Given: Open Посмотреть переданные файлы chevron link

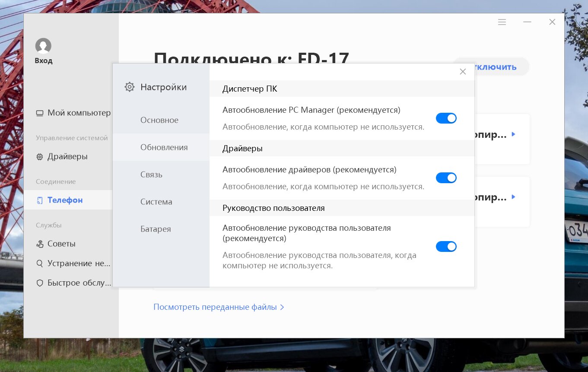Looking at the screenshot, I should [x=219, y=307].
